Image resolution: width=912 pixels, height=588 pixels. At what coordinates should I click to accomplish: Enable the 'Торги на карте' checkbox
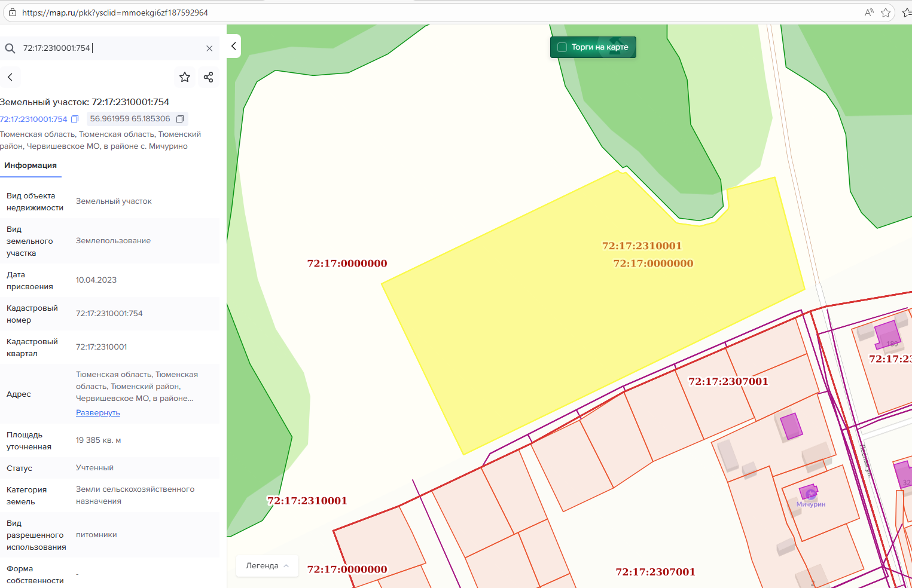click(x=562, y=47)
